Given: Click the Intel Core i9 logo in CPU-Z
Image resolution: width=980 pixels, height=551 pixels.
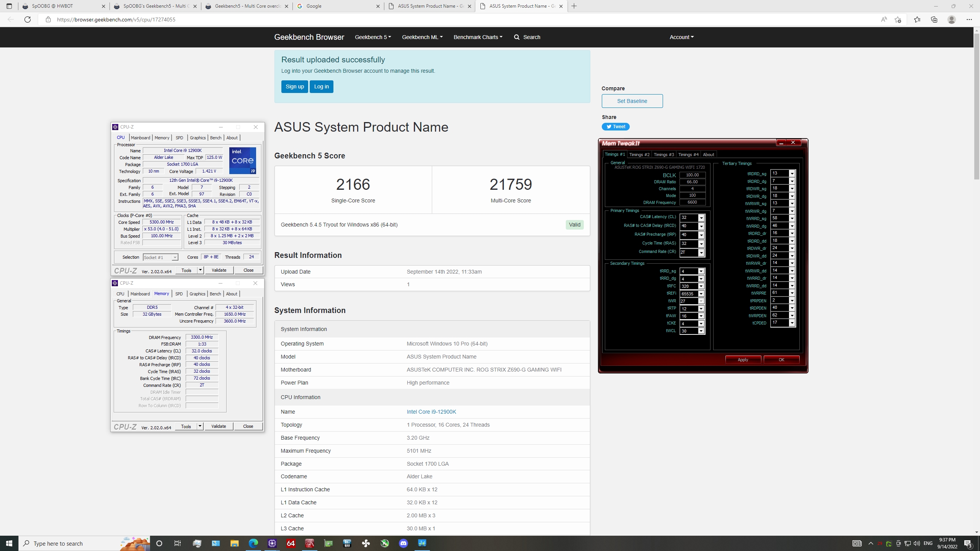Looking at the screenshot, I should click(242, 161).
